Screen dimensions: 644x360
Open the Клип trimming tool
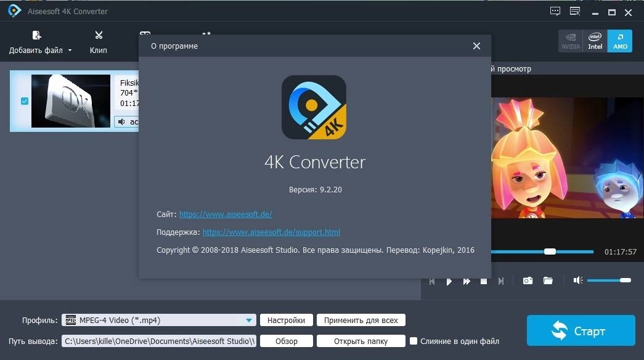[99, 43]
